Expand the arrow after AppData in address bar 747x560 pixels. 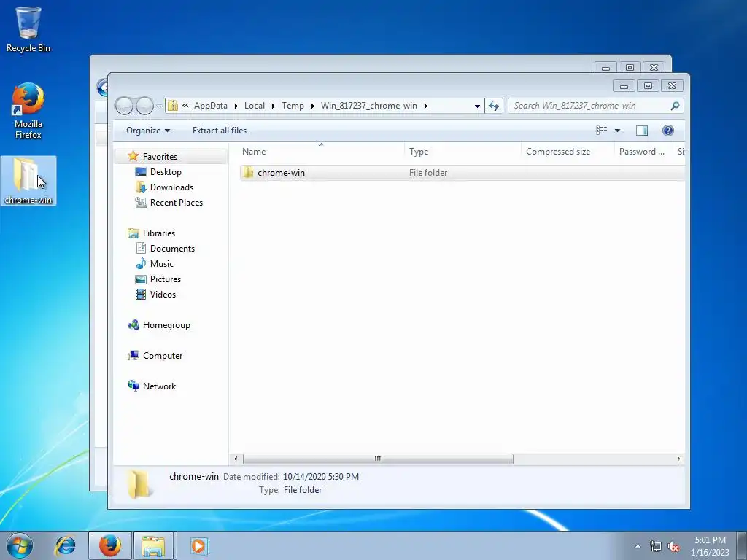pyautogui.click(x=236, y=106)
